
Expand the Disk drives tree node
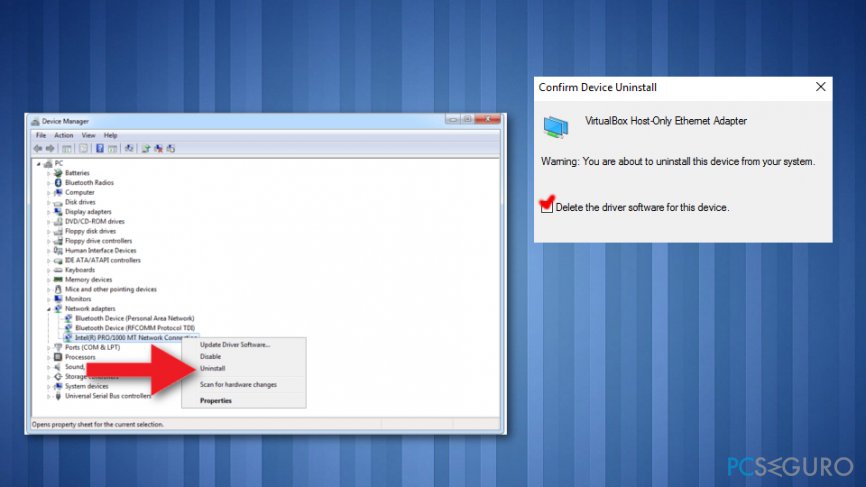[49, 203]
